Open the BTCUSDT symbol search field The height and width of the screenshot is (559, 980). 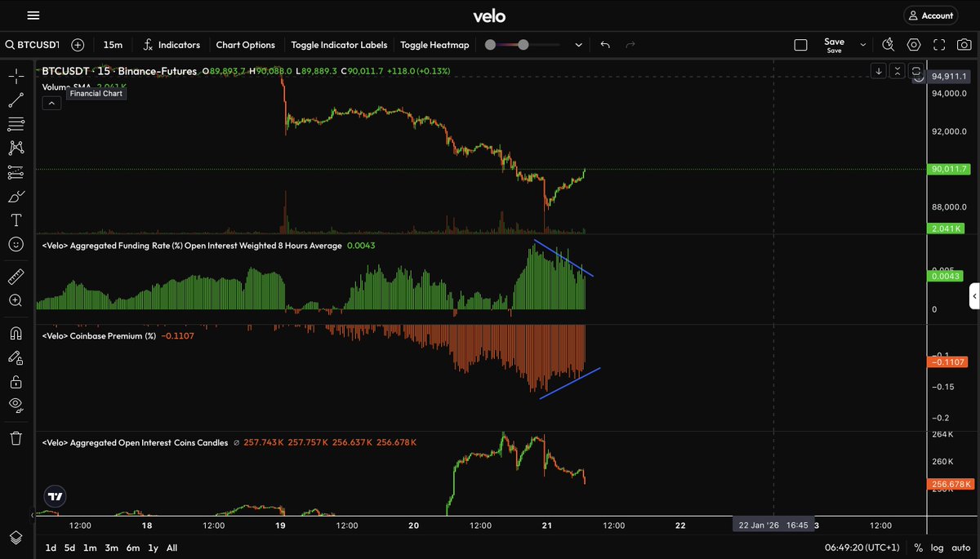pos(33,45)
